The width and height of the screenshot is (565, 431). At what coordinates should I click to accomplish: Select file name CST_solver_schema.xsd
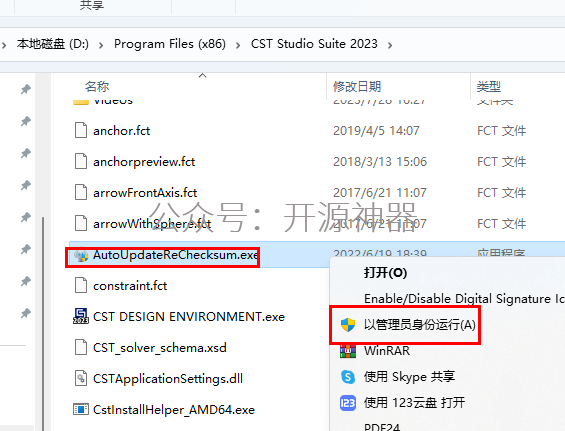tap(160, 348)
